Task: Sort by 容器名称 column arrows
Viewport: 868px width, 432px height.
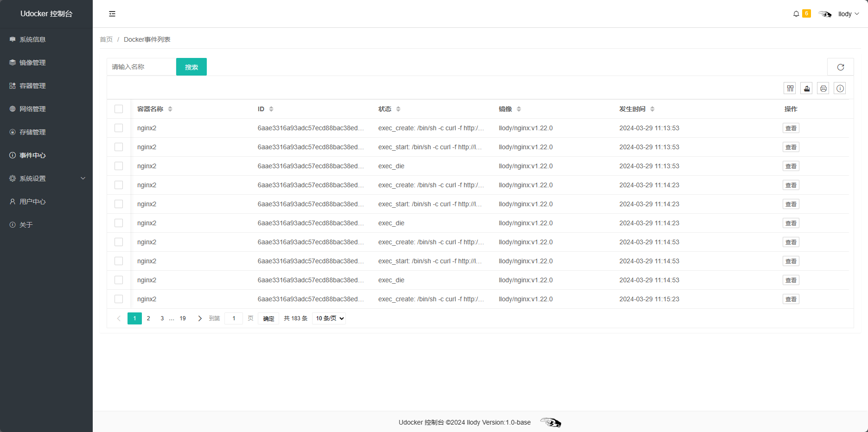Action: point(170,109)
